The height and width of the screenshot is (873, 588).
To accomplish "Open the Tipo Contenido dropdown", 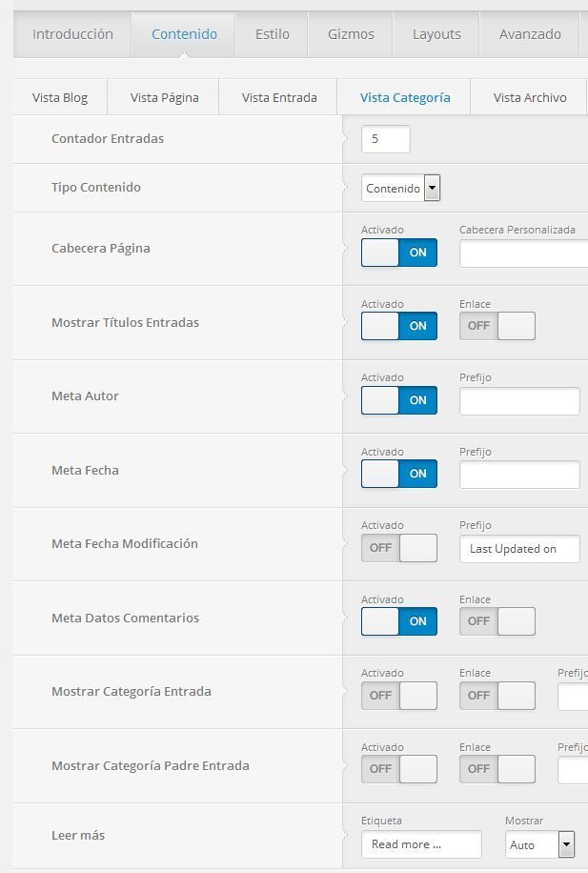I will coord(400,188).
